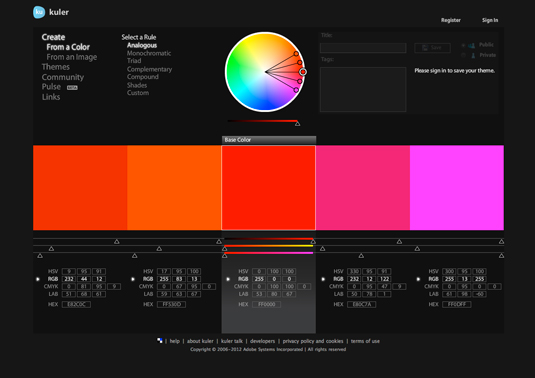Viewport: 535px width, 378px height.
Task: Click the HEX field showing FF530D
Action: (x=172, y=304)
